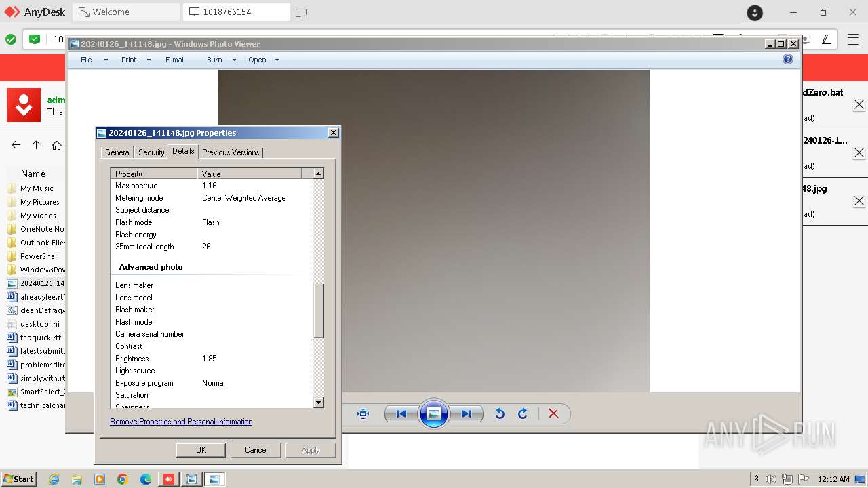Play slide show in Photo Viewer
The image size is (868, 488).
click(x=434, y=413)
